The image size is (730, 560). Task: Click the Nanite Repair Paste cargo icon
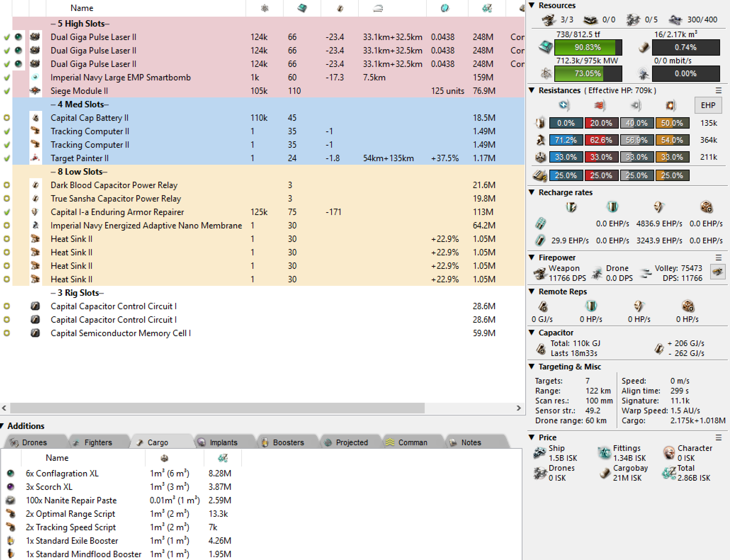click(11, 500)
